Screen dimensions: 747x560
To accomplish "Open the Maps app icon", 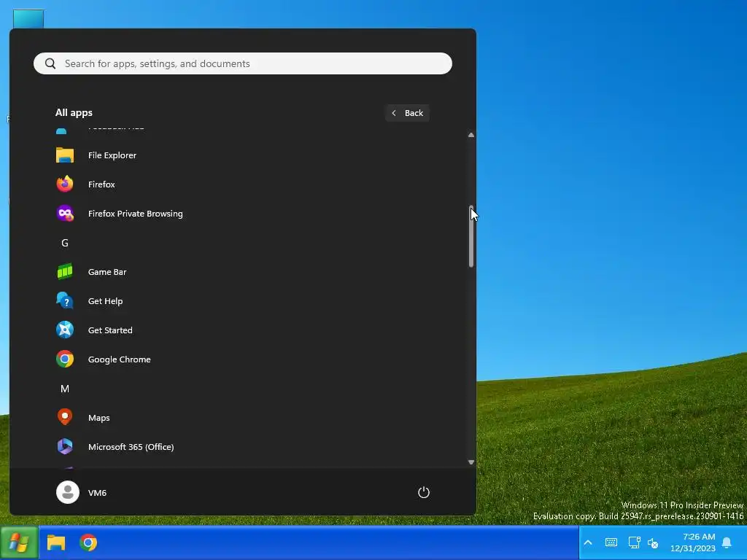I will tap(65, 417).
